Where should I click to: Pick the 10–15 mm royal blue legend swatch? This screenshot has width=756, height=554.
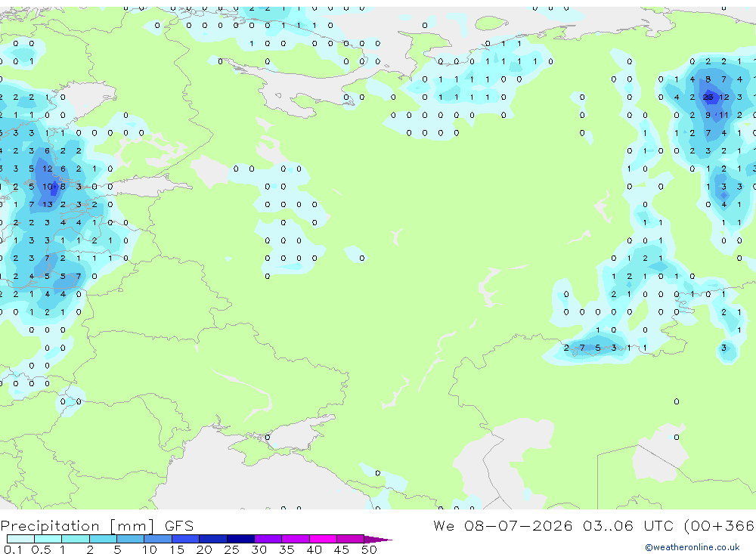tap(158, 539)
